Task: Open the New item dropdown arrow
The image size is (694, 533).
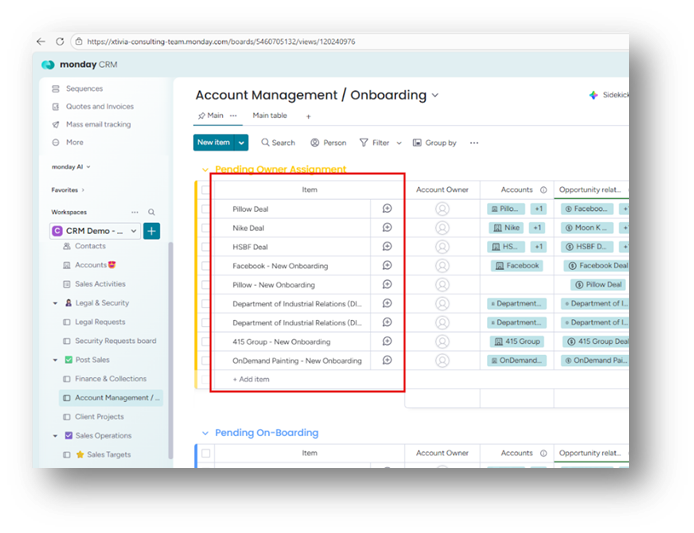Action: (x=241, y=143)
